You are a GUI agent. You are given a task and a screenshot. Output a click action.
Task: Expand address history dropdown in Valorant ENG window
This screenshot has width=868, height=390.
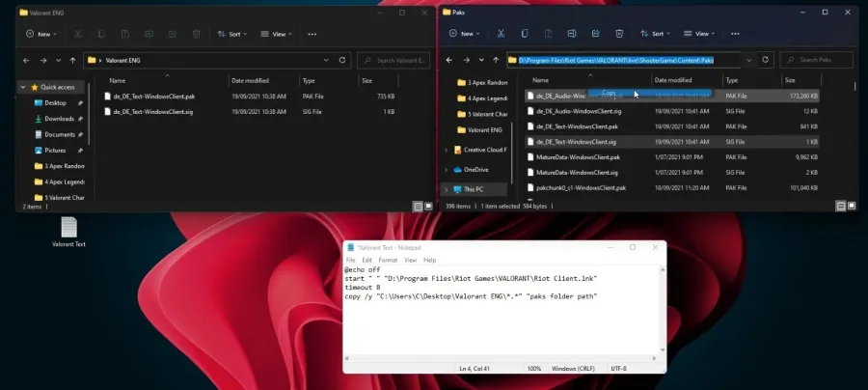click(x=326, y=61)
